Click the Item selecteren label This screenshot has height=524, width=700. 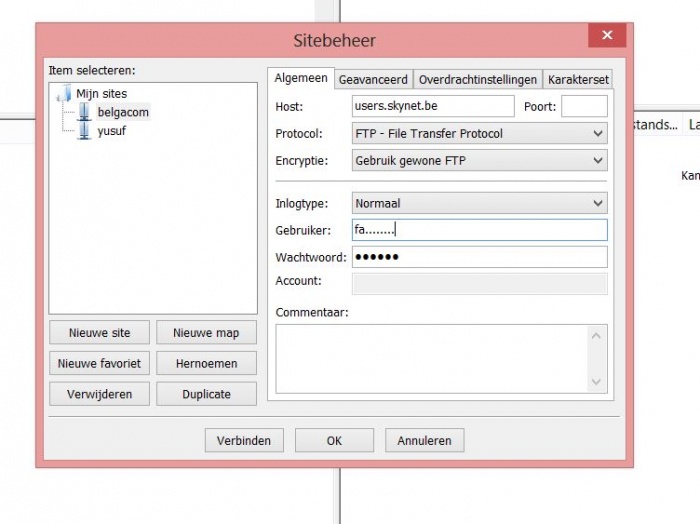point(92,71)
